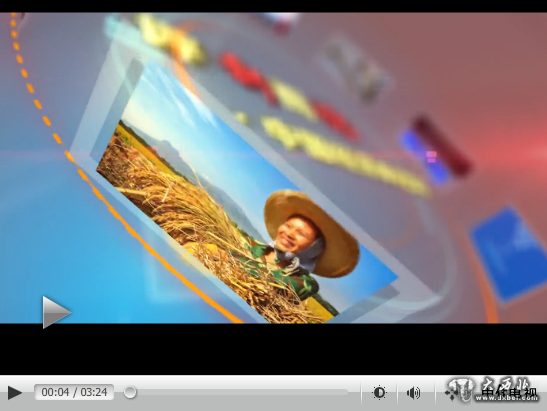Start playback with the control bar play button
The image size is (547, 411).
15,393
